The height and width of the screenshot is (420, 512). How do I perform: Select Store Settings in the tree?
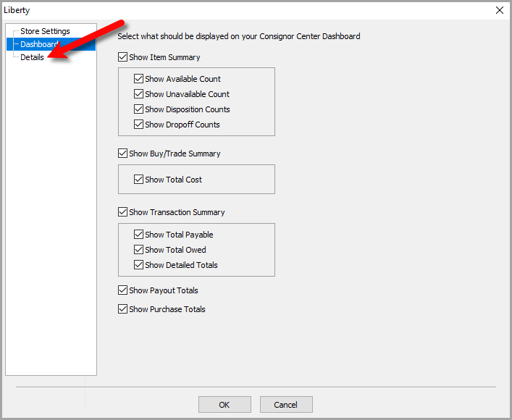pyautogui.click(x=45, y=31)
